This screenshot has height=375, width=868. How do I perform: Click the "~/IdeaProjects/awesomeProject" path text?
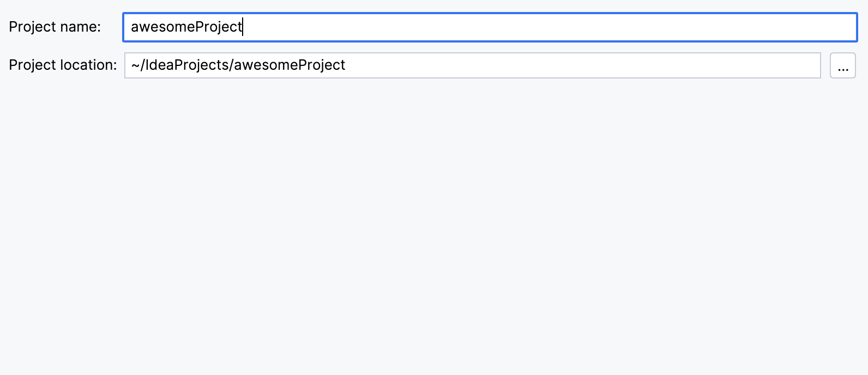click(x=238, y=65)
